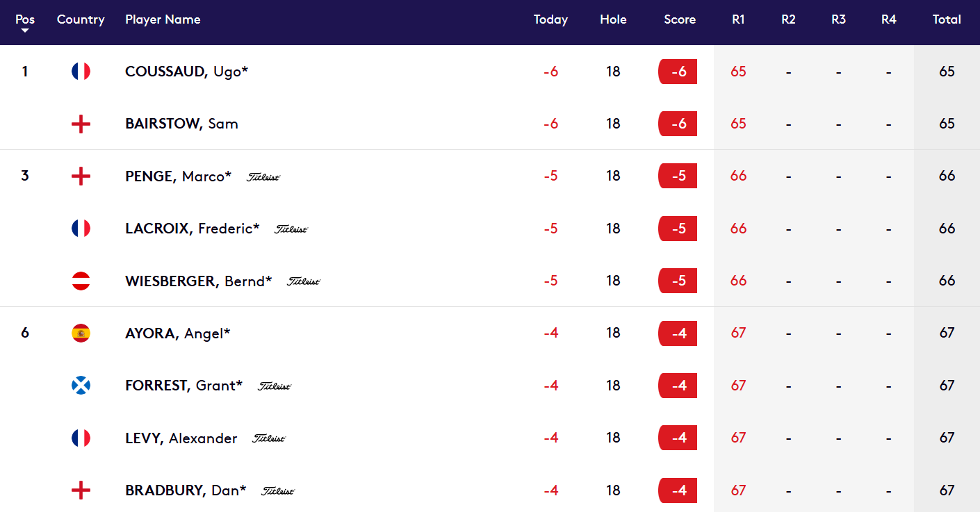The height and width of the screenshot is (512, 980).
Task: Click the Titleist logo next to Lacroix
Action: 291,229
